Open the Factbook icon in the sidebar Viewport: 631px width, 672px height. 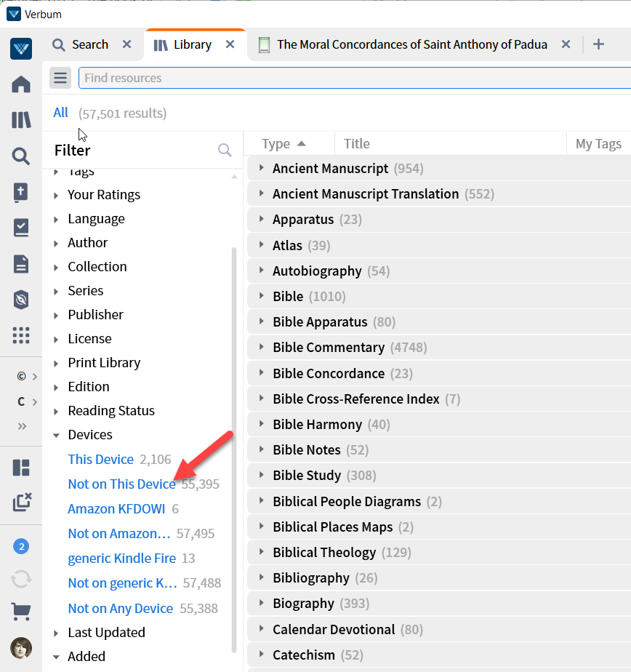(x=21, y=193)
